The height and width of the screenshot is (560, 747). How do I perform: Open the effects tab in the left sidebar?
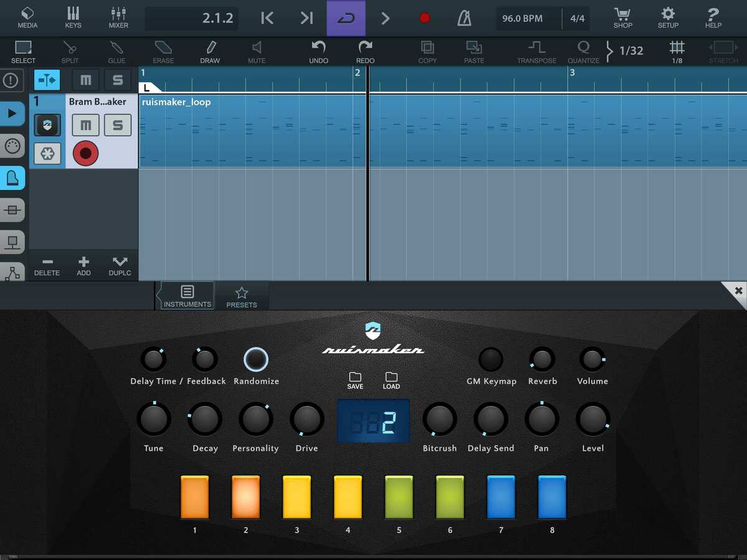coord(12,210)
